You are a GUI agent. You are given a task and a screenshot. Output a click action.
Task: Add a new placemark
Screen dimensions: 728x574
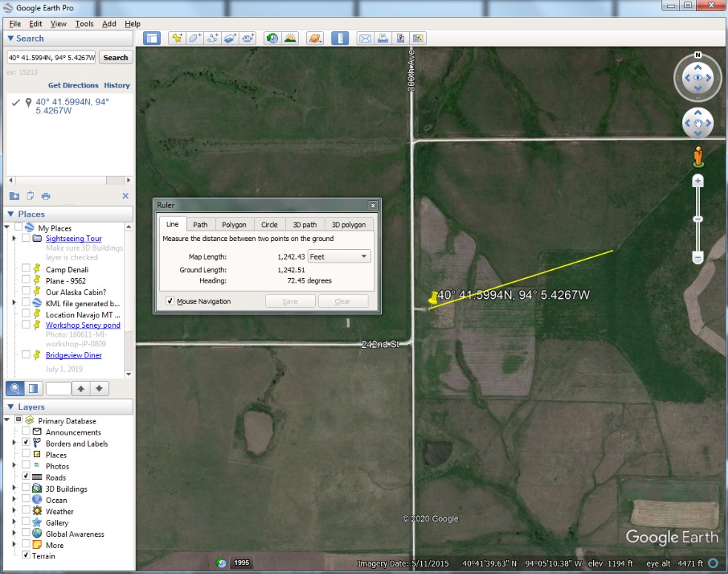coord(177,38)
